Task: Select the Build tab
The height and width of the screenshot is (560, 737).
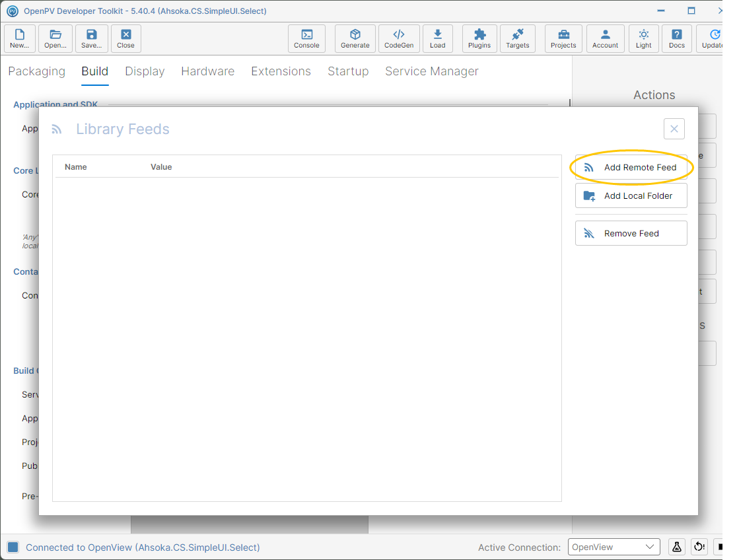Action: [x=95, y=71]
